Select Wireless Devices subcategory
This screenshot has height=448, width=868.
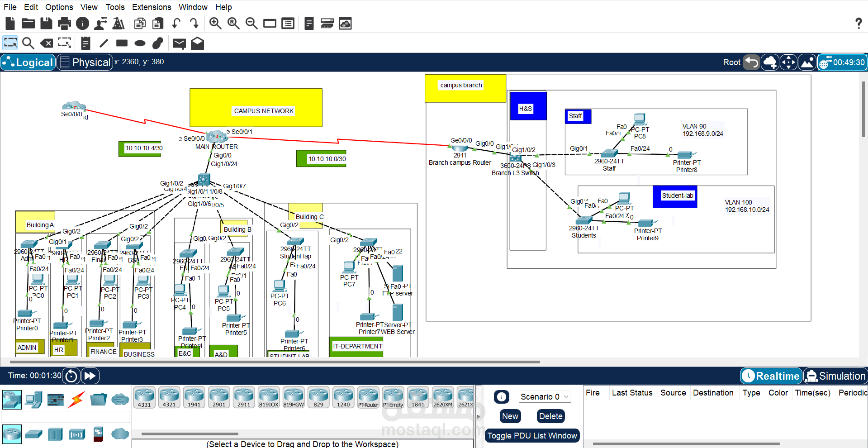[x=76, y=435]
